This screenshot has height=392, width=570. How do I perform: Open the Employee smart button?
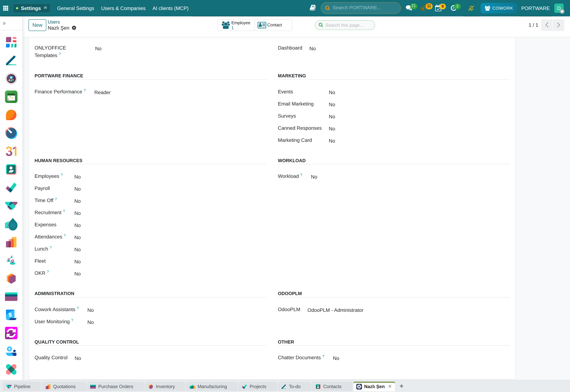coord(236,25)
